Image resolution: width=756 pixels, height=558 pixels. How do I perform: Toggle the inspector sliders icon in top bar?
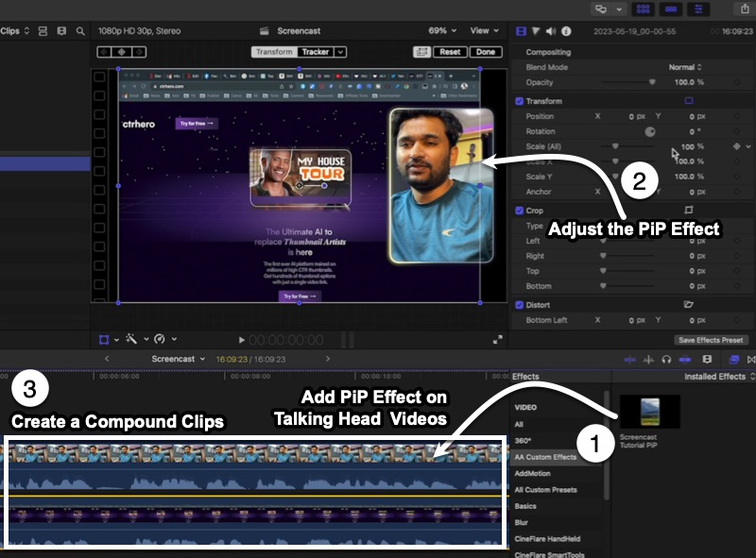[x=698, y=8]
